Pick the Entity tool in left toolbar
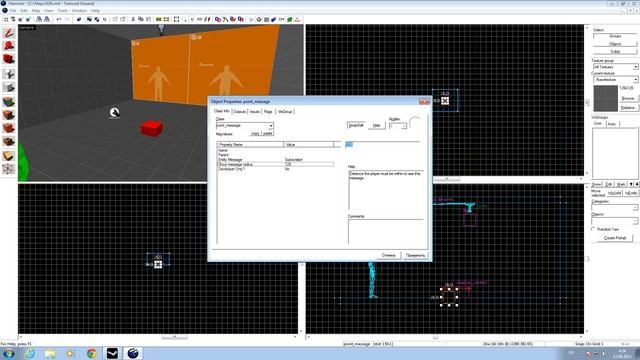This screenshot has width=640, height=360. pyautogui.click(x=9, y=74)
